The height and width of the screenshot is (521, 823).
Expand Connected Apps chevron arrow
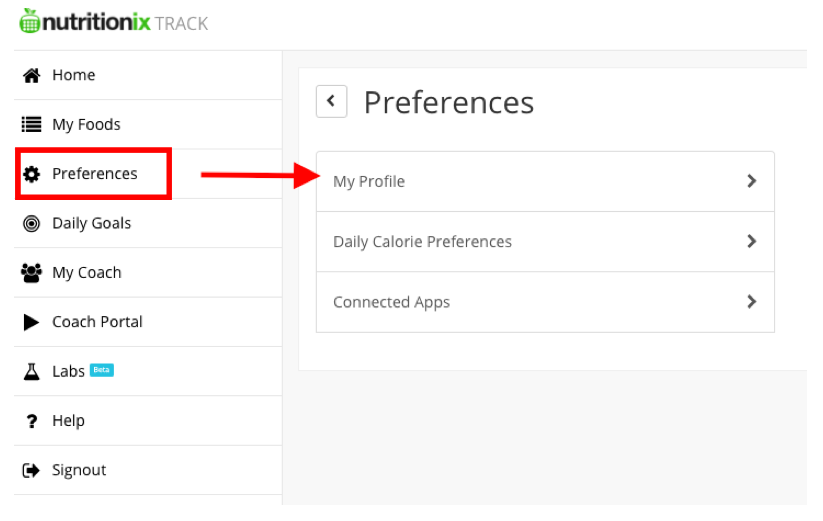click(x=752, y=302)
